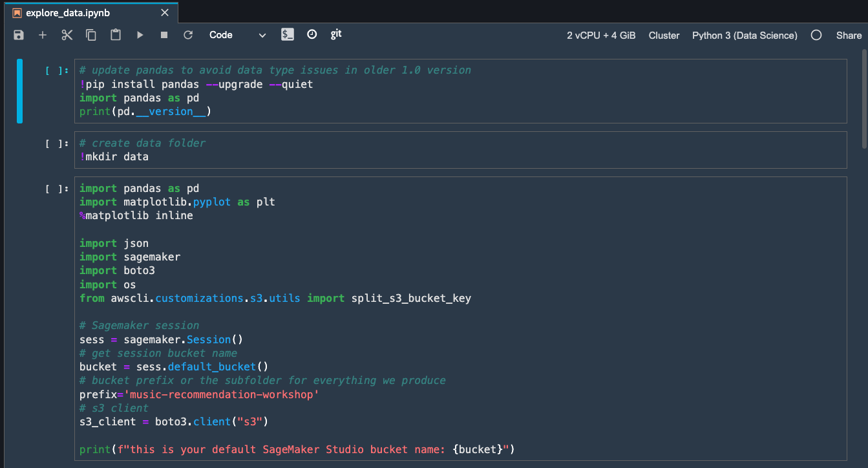
Task: Click the line 'import sagemaker'
Action: (x=130, y=257)
